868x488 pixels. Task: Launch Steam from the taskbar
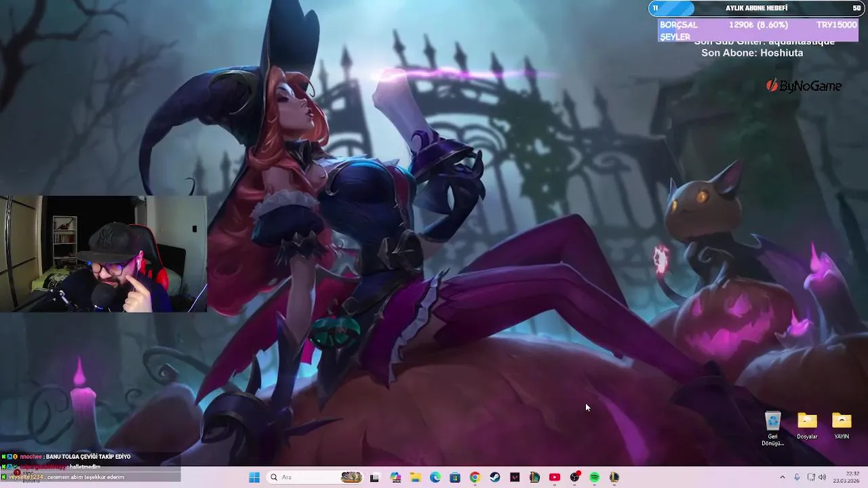[495, 477]
